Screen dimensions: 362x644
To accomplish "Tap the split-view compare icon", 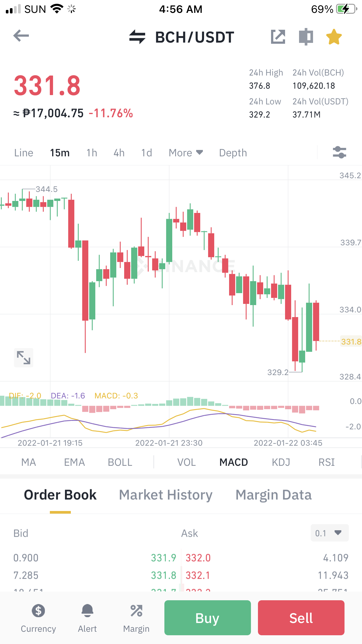I will click(x=306, y=37).
